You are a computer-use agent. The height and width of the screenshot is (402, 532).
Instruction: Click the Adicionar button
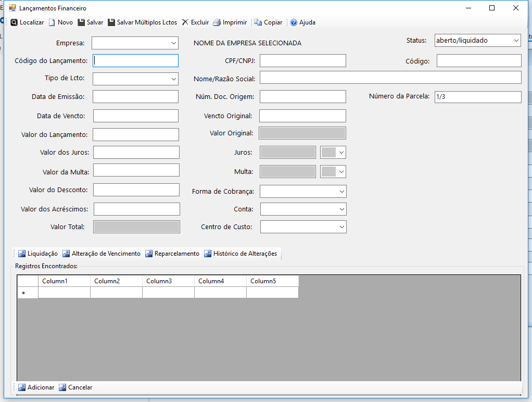36,387
